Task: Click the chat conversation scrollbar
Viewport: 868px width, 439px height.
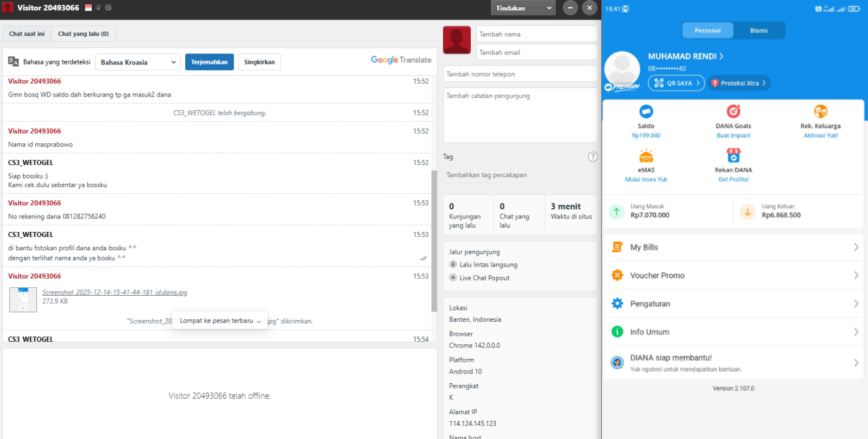Action: 434,241
